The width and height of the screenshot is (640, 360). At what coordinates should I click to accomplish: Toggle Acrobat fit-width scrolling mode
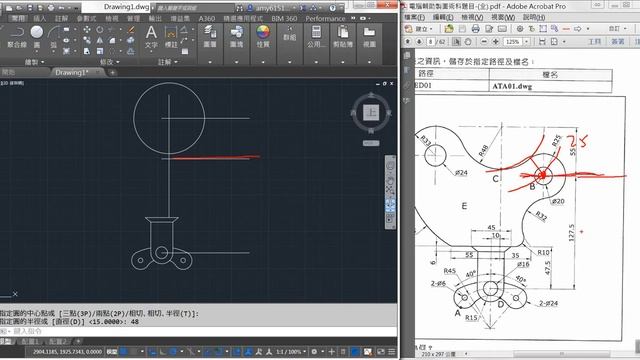(542, 42)
